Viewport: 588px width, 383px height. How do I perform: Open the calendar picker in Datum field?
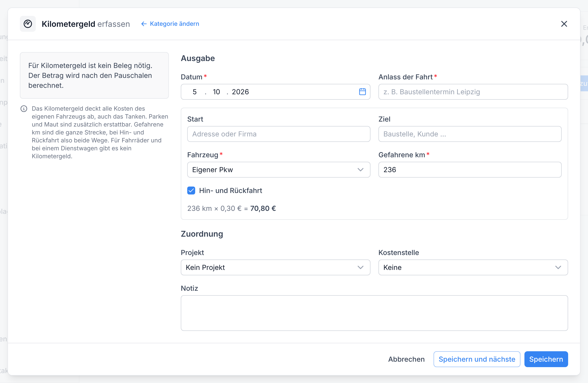(362, 92)
